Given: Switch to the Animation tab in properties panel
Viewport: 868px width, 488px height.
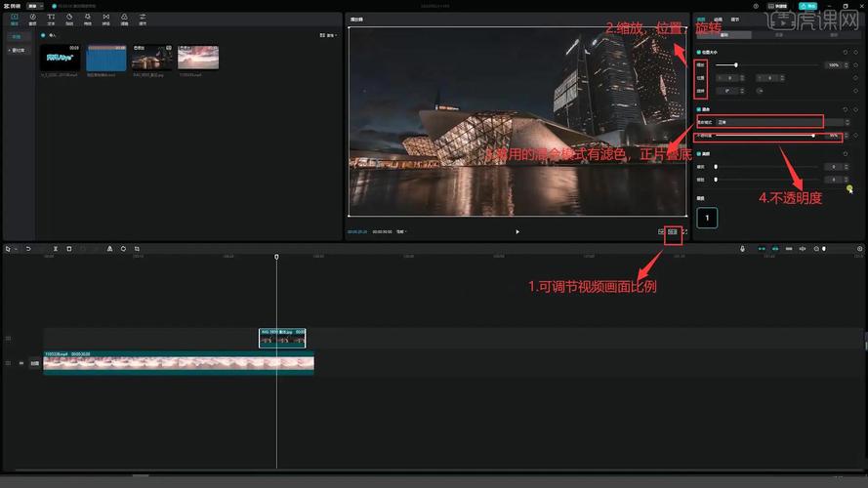Looking at the screenshot, I should pos(718,20).
